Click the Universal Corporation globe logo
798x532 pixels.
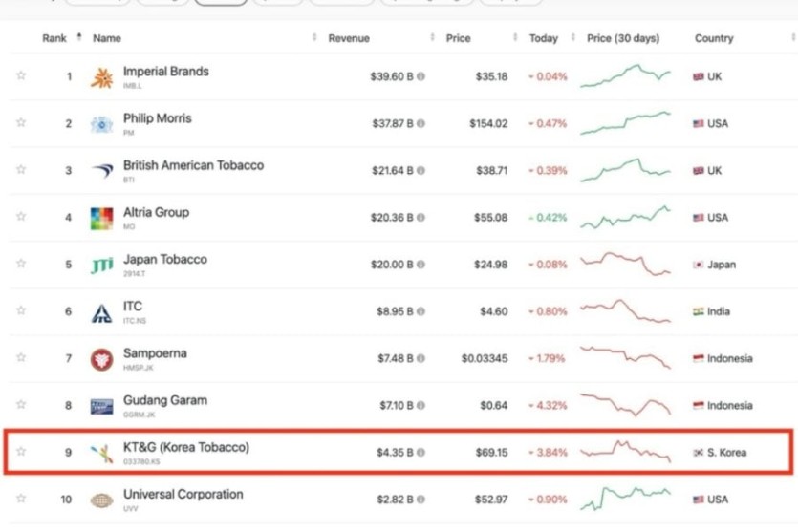point(101,500)
